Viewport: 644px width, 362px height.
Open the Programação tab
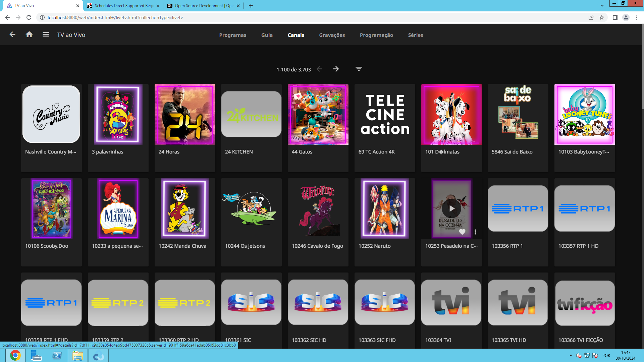pos(376,35)
